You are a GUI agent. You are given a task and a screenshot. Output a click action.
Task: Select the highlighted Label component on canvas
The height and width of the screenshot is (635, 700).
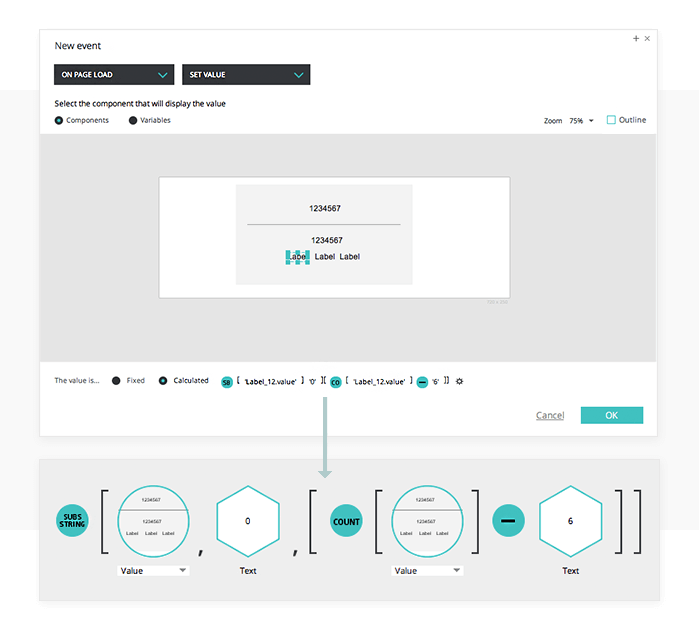pos(298,257)
